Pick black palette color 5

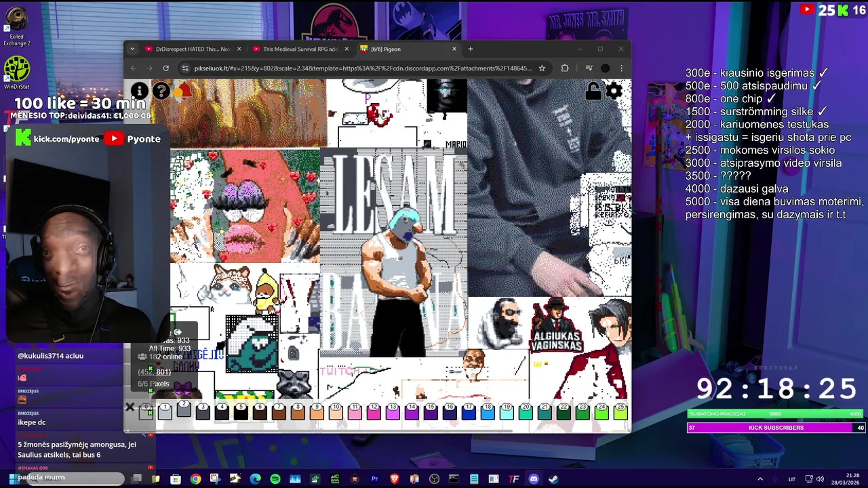coord(241,411)
